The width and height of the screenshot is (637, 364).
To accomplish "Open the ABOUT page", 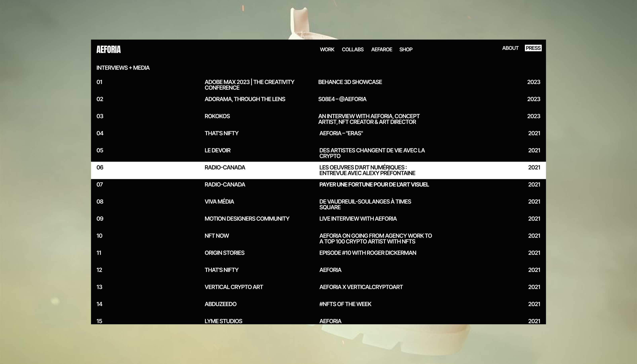I will (510, 48).
